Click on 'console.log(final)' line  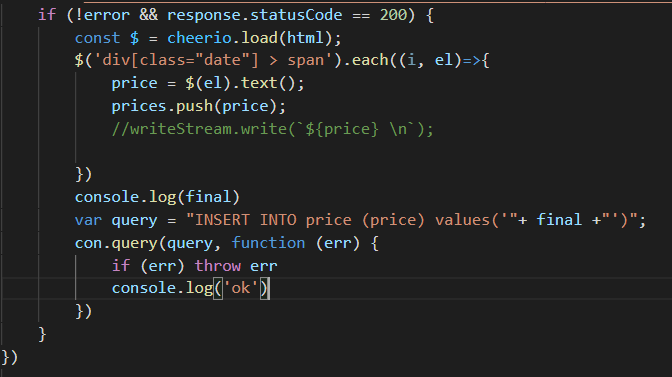(157, 197)
